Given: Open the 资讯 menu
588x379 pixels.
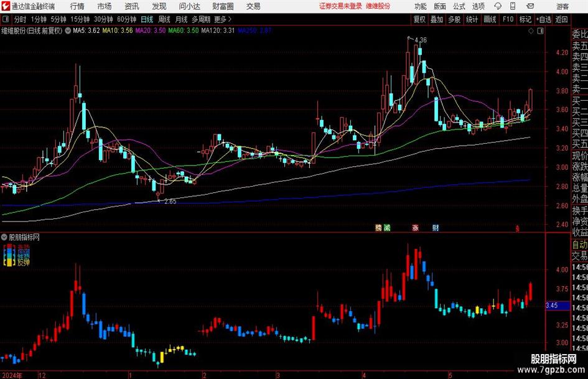Looking at the screenshot, I should 132,6.
